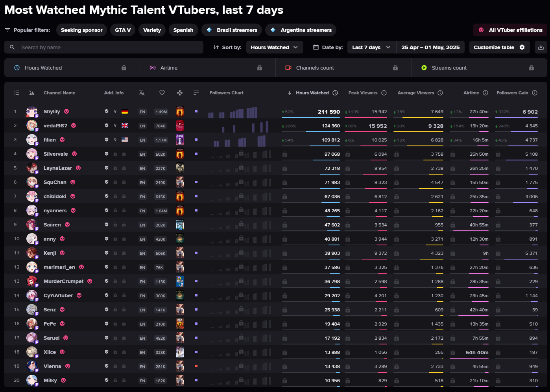Click the info icon next to Followers Gain
This screenshot has width=550, height=392.
pos(535,93)
